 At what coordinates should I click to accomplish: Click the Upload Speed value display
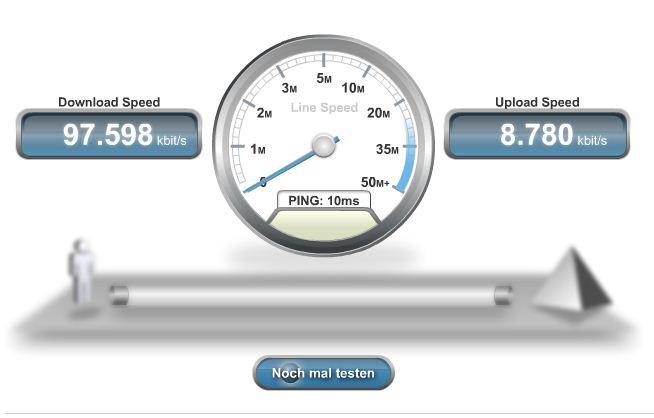click(537, 134)
